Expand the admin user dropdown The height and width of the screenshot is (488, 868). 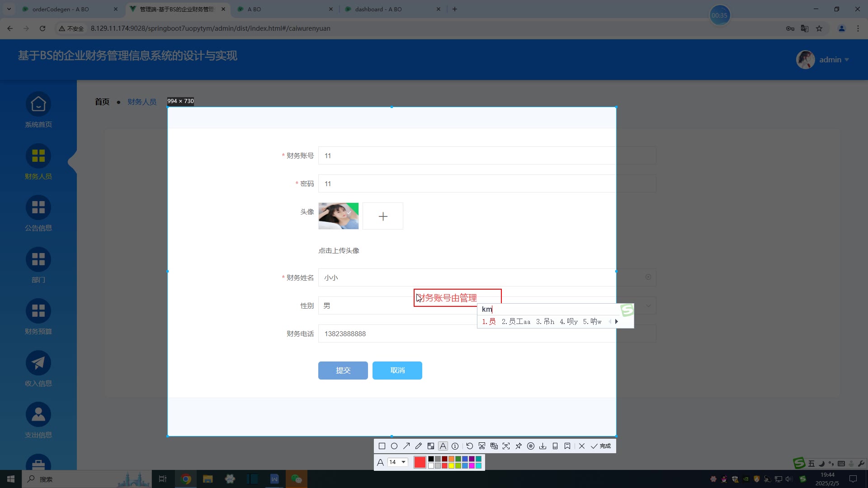833,60
